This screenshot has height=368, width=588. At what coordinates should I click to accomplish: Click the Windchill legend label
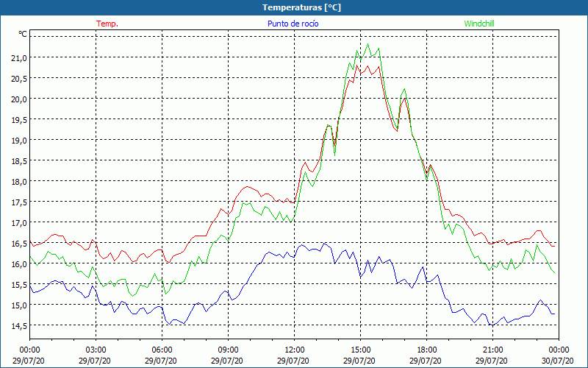(x=479, y=24)
